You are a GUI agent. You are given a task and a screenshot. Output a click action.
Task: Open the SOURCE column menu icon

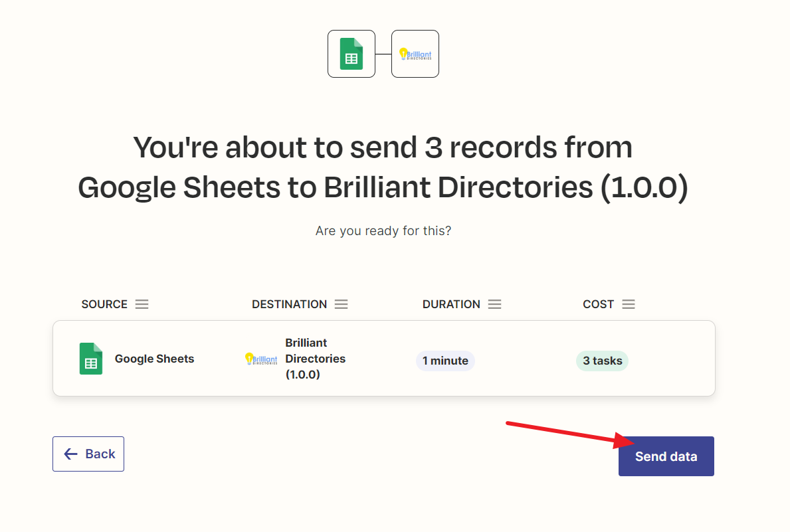click(x=142, y=304)
